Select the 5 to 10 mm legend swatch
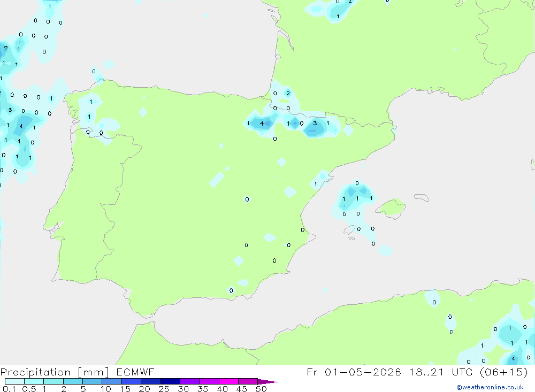Screen dimensions: 535x392 (92, 381)
